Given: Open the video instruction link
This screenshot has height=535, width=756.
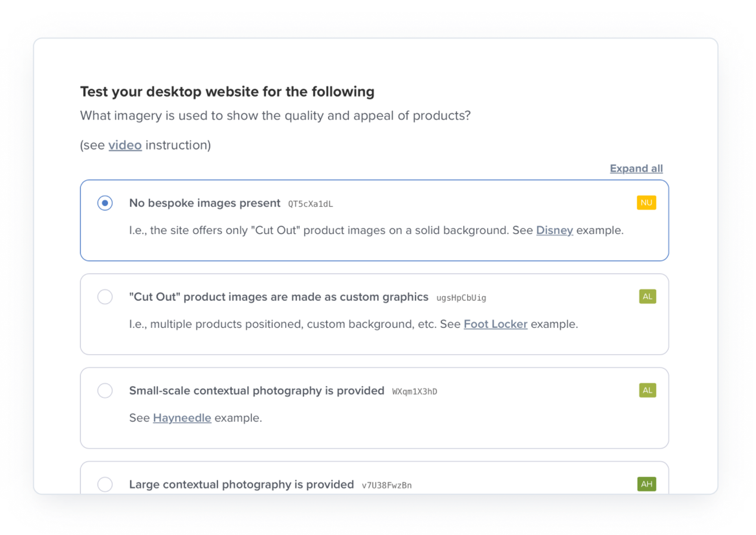Looking at the screenshot, I should pos(125,145).
